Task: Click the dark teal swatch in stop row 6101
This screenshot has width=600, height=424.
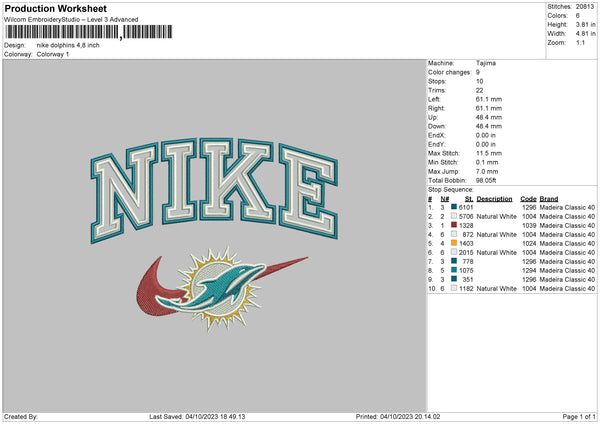Action: coord(454,207)
